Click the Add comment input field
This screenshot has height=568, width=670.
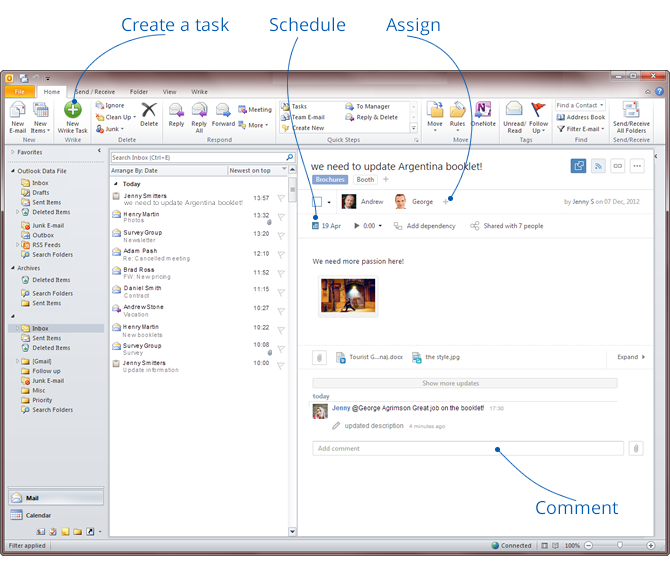pyautogui.click(x=467, y=449)
